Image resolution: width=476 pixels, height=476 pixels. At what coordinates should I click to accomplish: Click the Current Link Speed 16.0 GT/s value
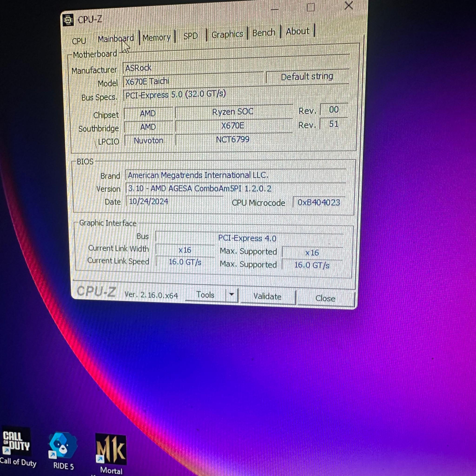[185, 262]
